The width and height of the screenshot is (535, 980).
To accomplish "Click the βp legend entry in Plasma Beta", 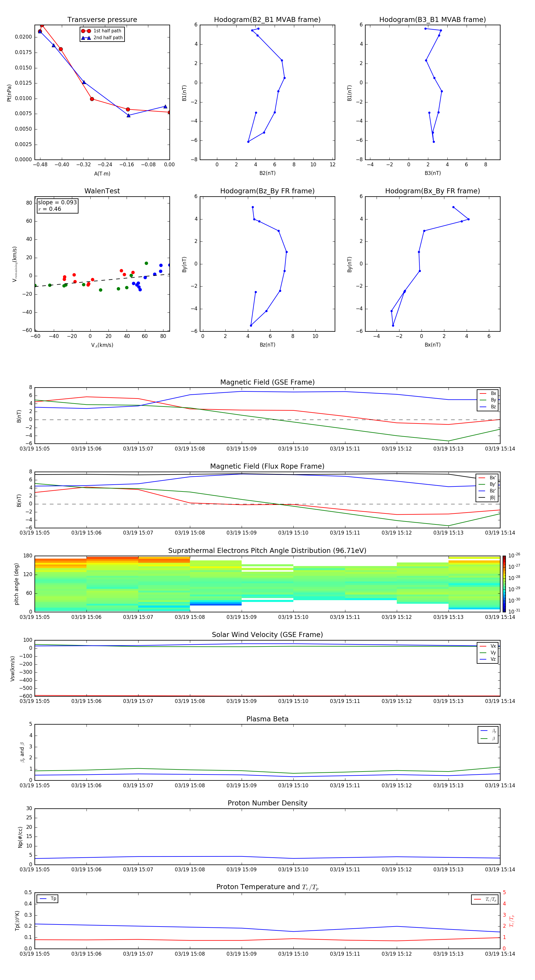I will coord(488,731).
